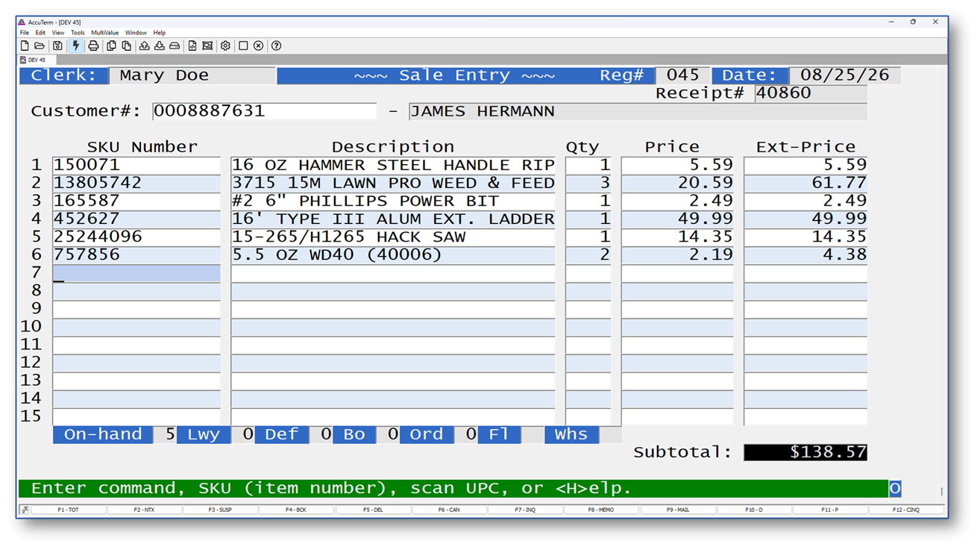Click the F7 - INQ function key
This screenshot has width=980, height=550.
click(525, 510)
